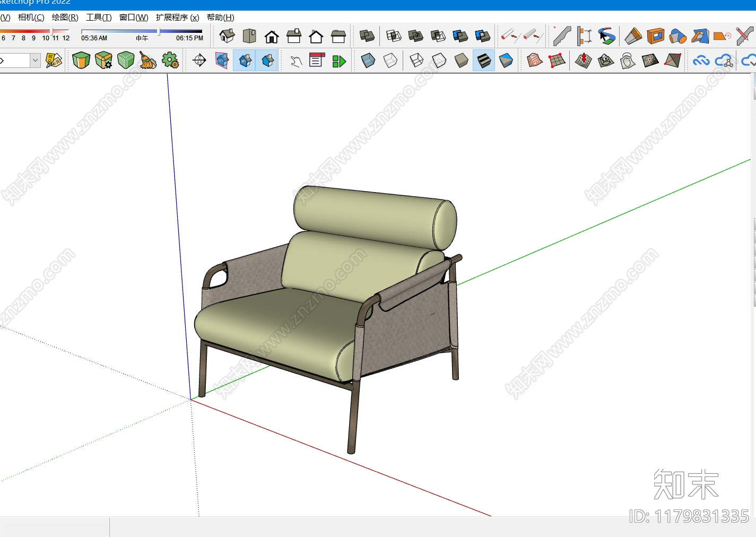Click the green play arrow icon

(339, 61)
